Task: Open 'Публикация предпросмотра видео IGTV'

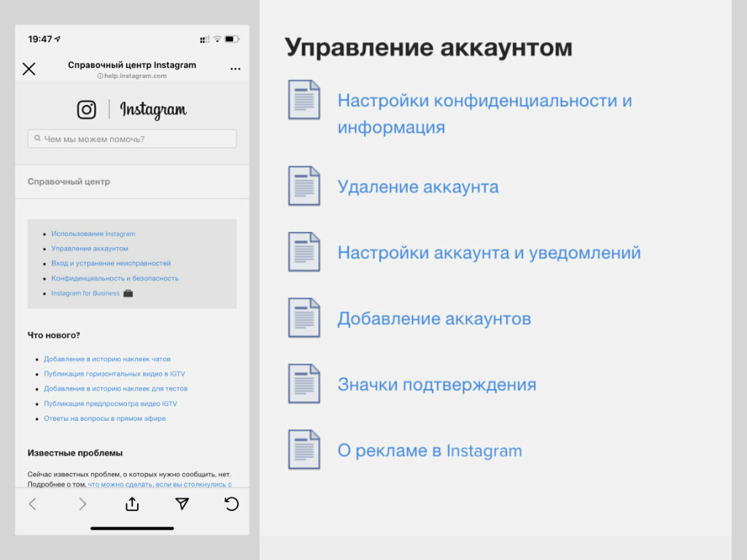Action: pos(111,404)
